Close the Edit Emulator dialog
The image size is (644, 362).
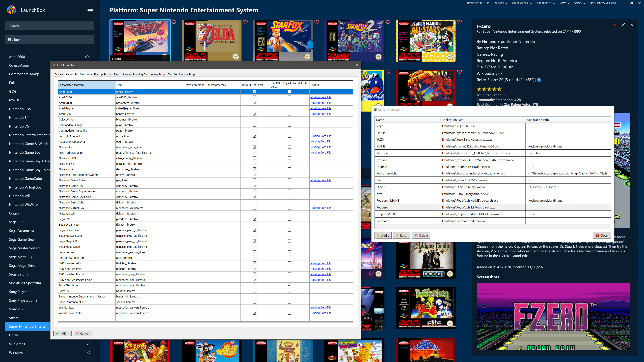click(357, 65)
